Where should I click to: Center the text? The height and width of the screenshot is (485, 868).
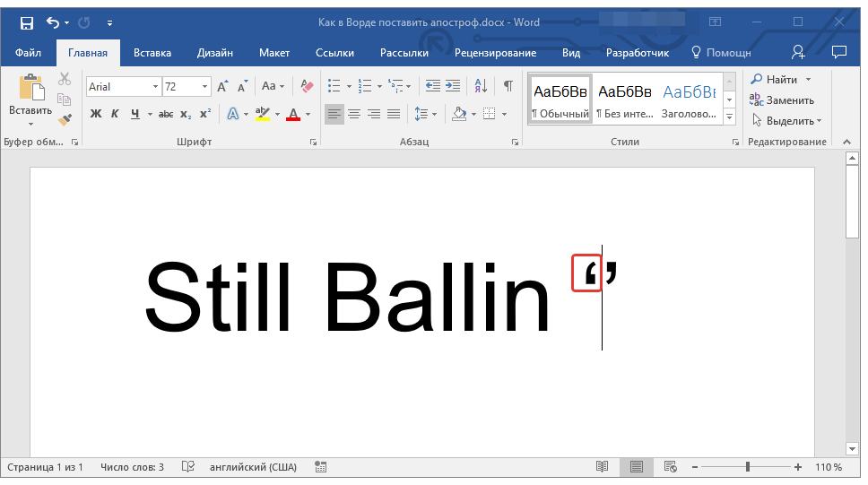(353, 114)
